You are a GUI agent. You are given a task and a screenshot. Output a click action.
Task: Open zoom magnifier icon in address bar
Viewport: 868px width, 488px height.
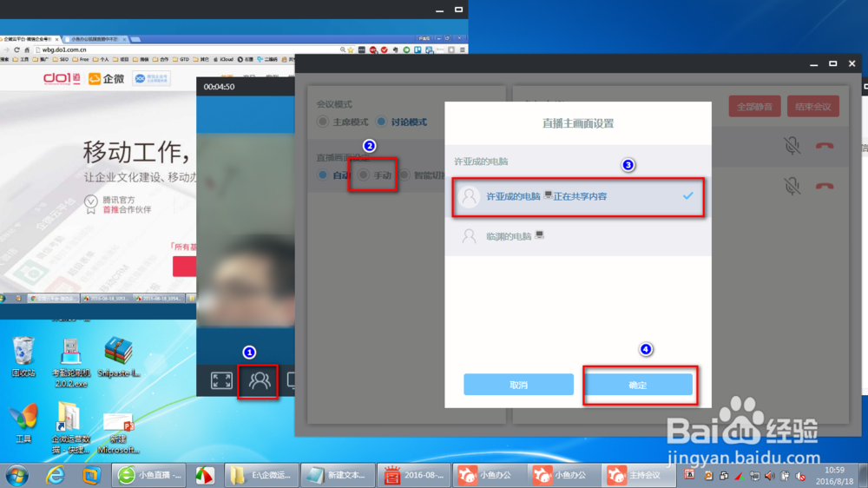[343, 49]
